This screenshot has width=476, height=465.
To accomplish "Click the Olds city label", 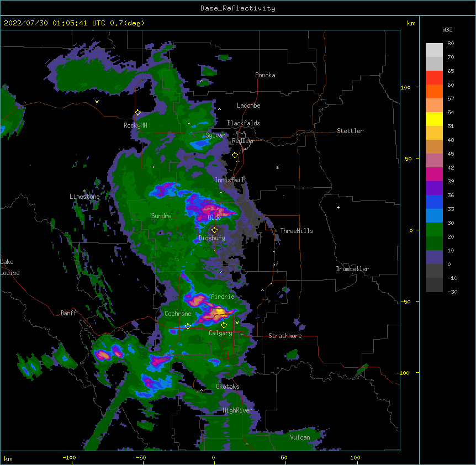I will click(214, 218).
